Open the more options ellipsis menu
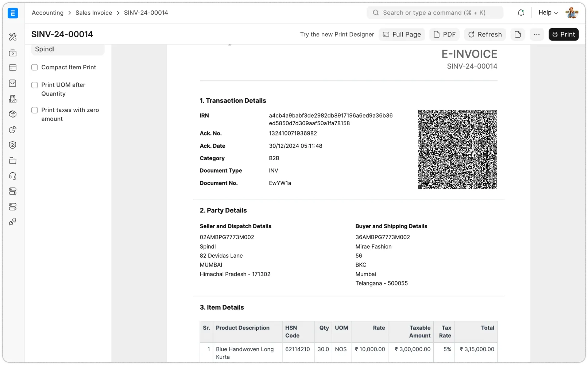Image resolution: width=588 pixels, height=365 pixels. click(x=537, y=34)
